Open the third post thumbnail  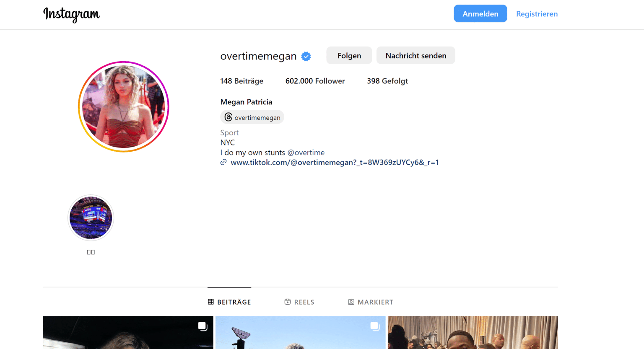473,333
